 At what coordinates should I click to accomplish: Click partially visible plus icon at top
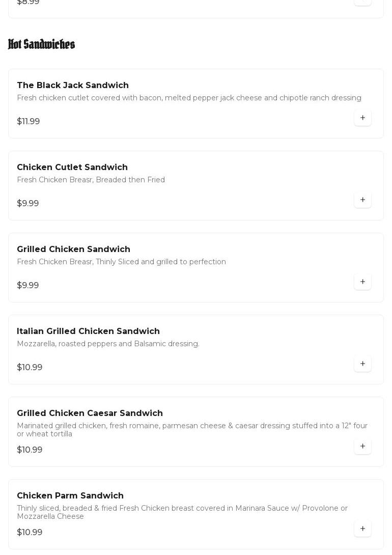coord(362,2)
